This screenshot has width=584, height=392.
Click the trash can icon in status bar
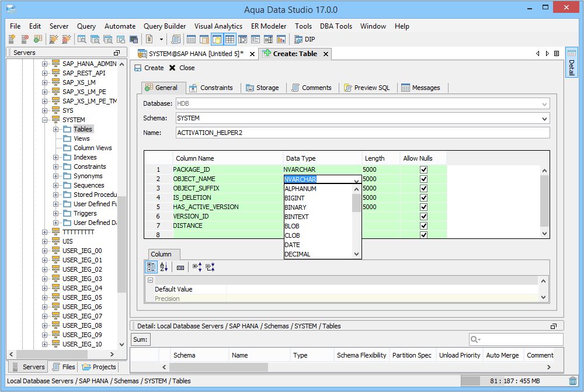pyautogui.click(x=572, y=381)
